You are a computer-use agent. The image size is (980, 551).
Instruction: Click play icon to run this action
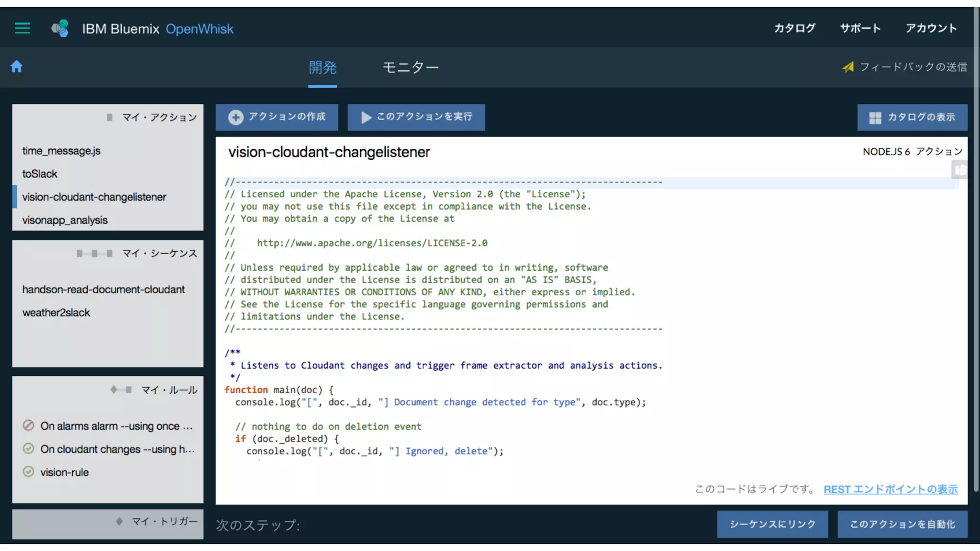coord(366,117)
